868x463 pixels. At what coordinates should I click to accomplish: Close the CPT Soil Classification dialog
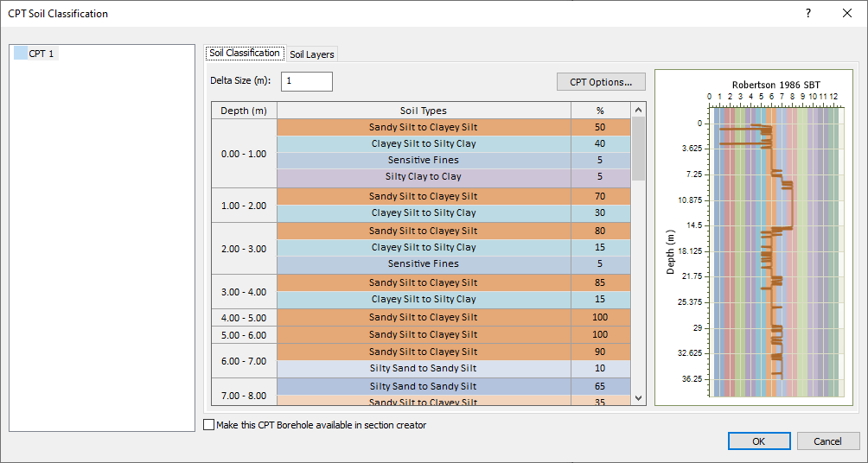click(x=847, y=13)
